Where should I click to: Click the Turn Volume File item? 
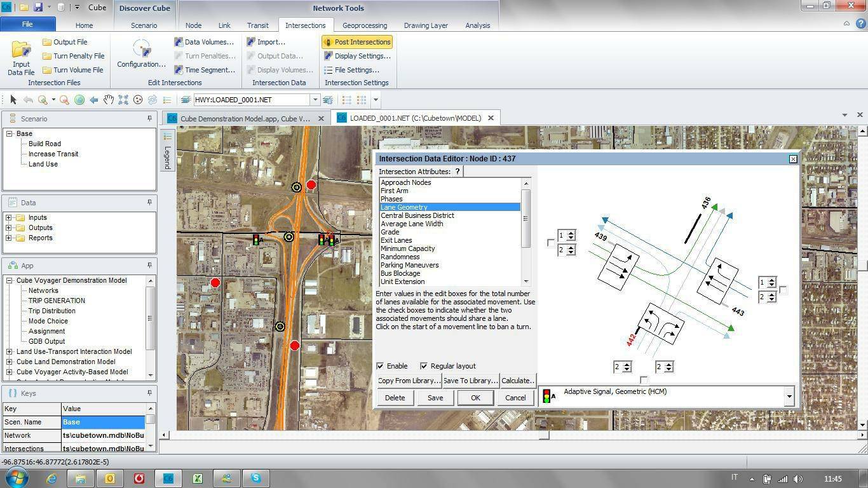[72, 70]
